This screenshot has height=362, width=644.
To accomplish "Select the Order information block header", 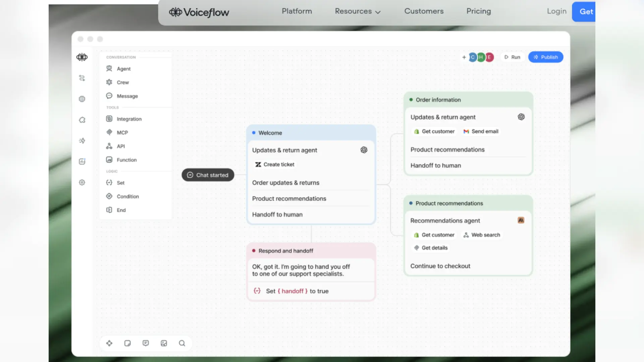I will click(468, 100).
